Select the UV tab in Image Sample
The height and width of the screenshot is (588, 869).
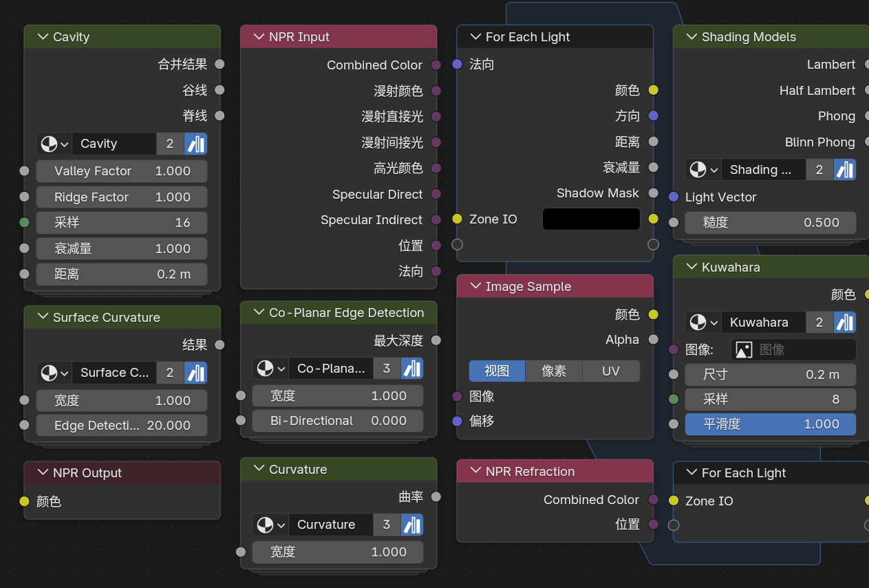611,371
